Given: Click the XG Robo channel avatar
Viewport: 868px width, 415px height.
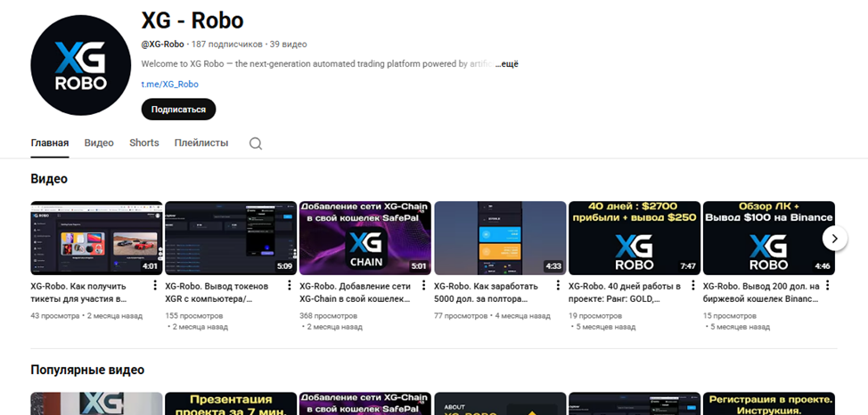Looking at the screenshot, I should 81,65.
